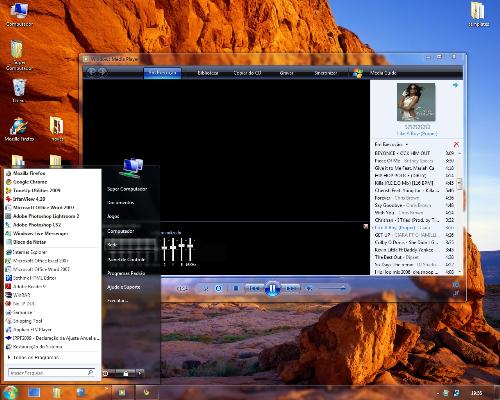Open WinRAR from the Start menu
Screen dimensions: 500x400
coord(53,295)
